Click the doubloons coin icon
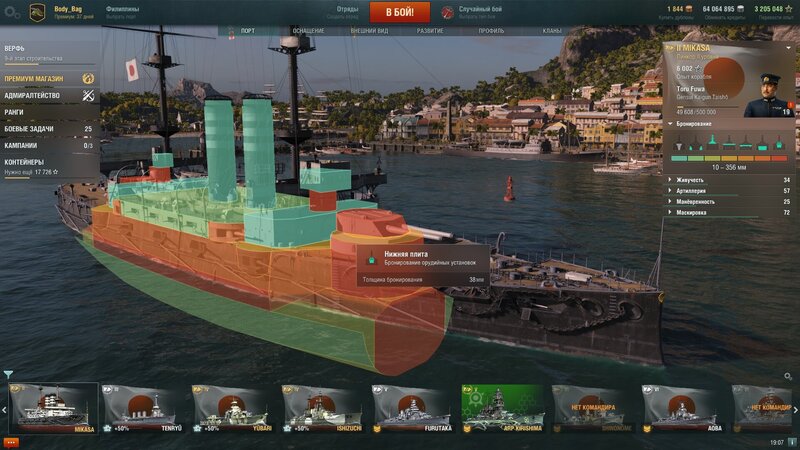800x450 pixels. [689, 9]
